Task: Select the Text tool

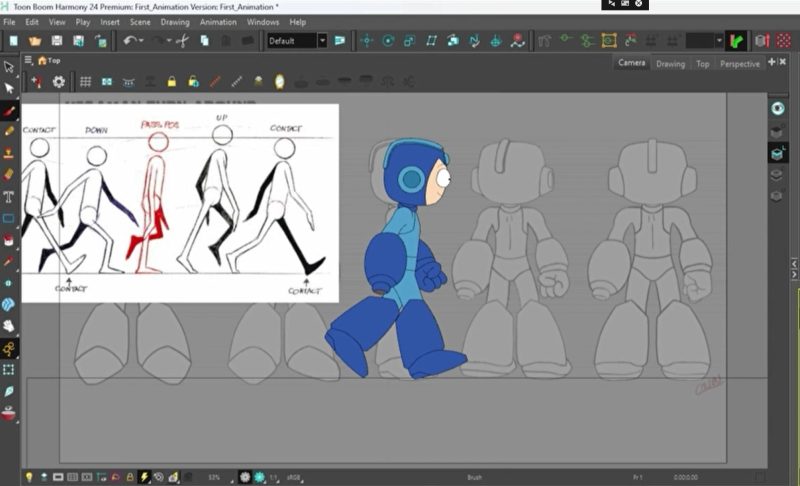Action: pyautogui.click(x=9, y=197)
